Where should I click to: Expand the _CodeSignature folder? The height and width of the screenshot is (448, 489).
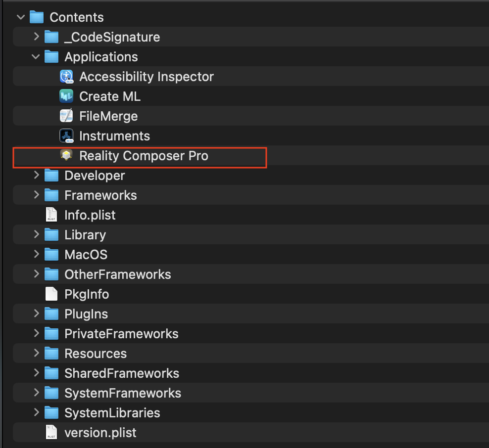coord(35,37)
